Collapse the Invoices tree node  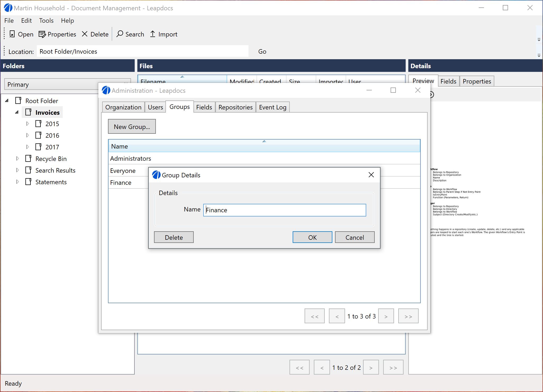17,112
